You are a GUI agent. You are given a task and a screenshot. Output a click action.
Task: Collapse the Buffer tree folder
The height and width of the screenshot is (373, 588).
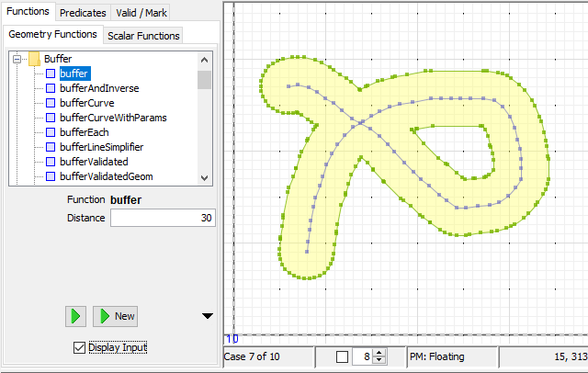(x=17, y=59)
